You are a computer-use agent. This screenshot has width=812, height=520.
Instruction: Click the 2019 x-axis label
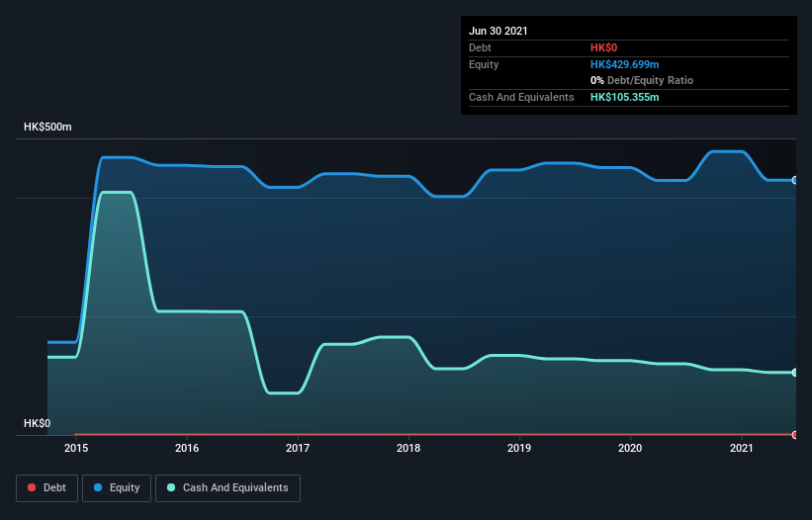(x=519, y=448)
